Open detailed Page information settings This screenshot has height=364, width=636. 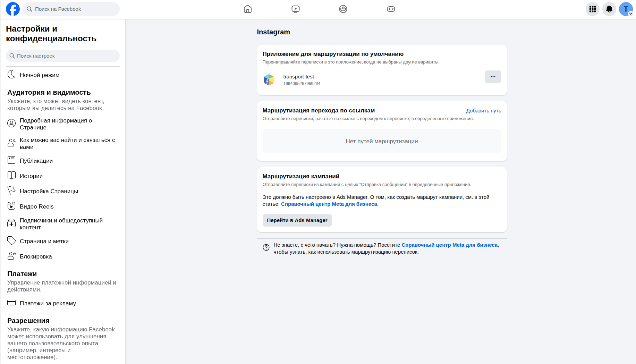point(63,124)
